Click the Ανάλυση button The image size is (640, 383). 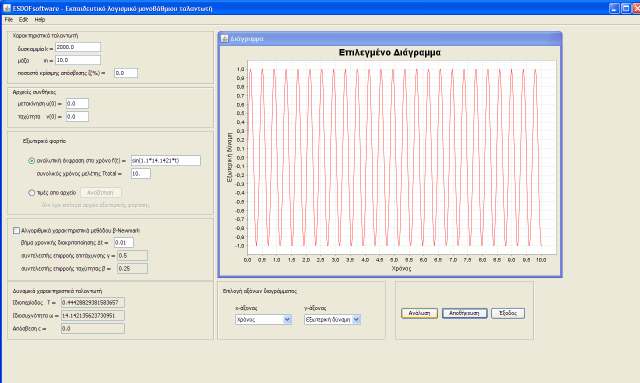(x=419, y=313)
